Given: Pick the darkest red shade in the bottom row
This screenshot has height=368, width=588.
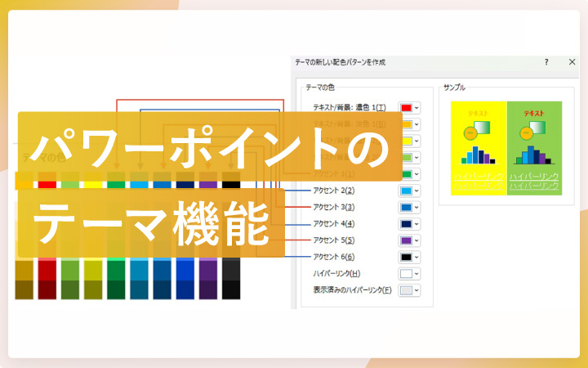Looking at the screenshot, I should coord(47,289).
